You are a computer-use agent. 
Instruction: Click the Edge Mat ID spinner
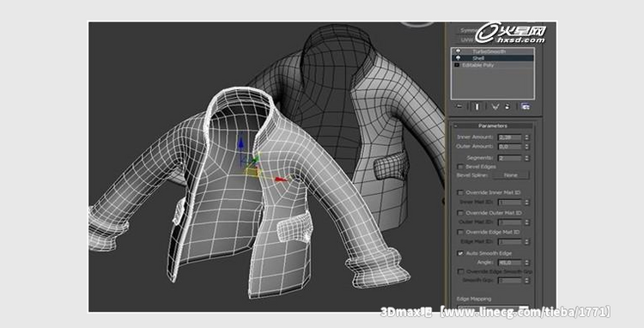(x=527, y=242)
